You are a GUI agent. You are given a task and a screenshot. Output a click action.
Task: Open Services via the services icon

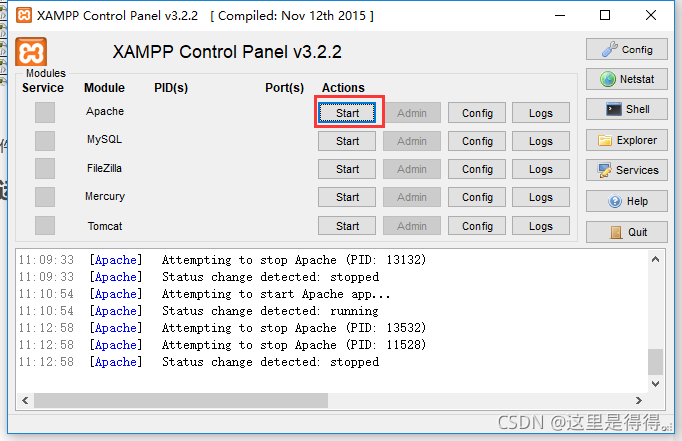pos(626,170)
